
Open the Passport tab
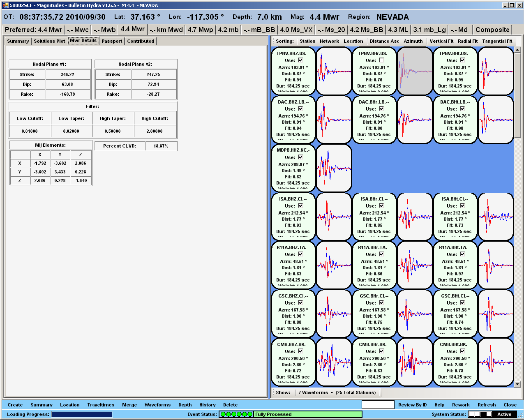tap(112, 41)
